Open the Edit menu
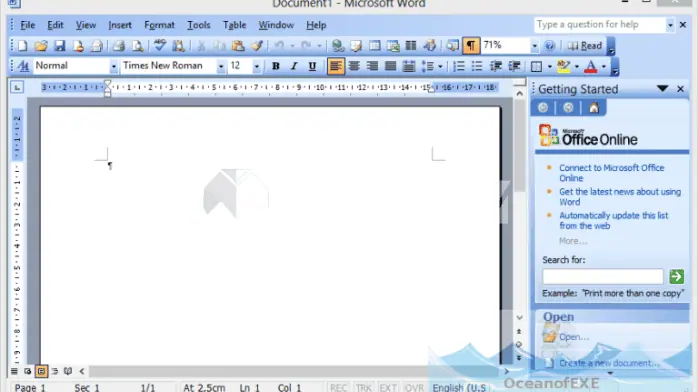698x392 pixels. pos(55,25)
